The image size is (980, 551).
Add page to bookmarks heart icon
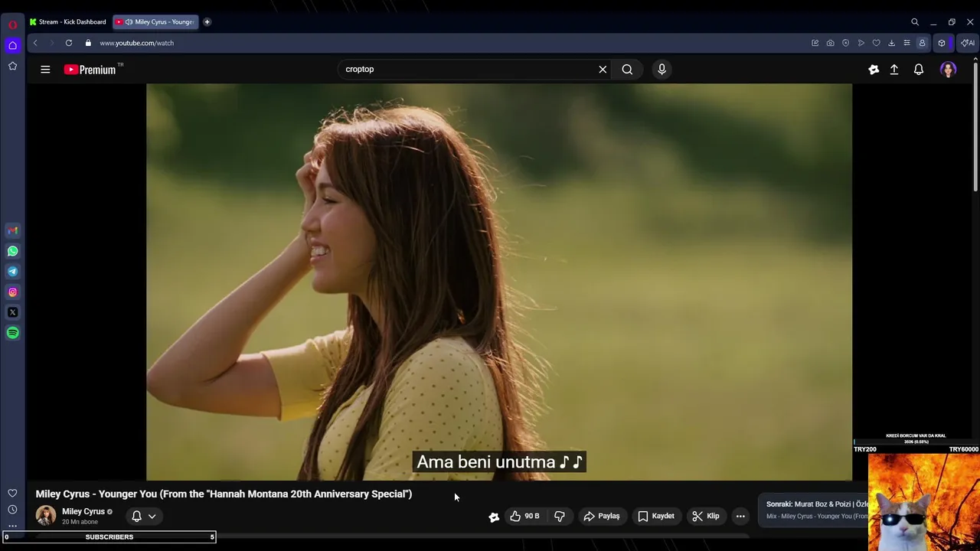877,43
